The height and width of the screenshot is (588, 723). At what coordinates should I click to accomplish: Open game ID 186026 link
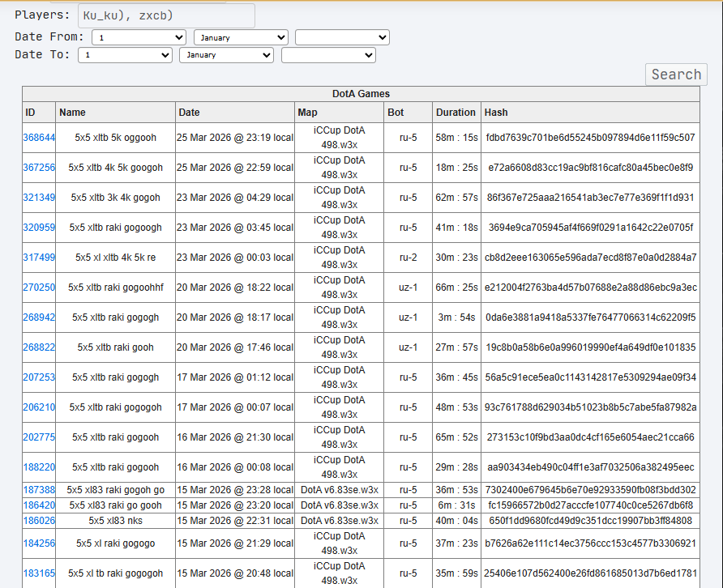(39, 521)
